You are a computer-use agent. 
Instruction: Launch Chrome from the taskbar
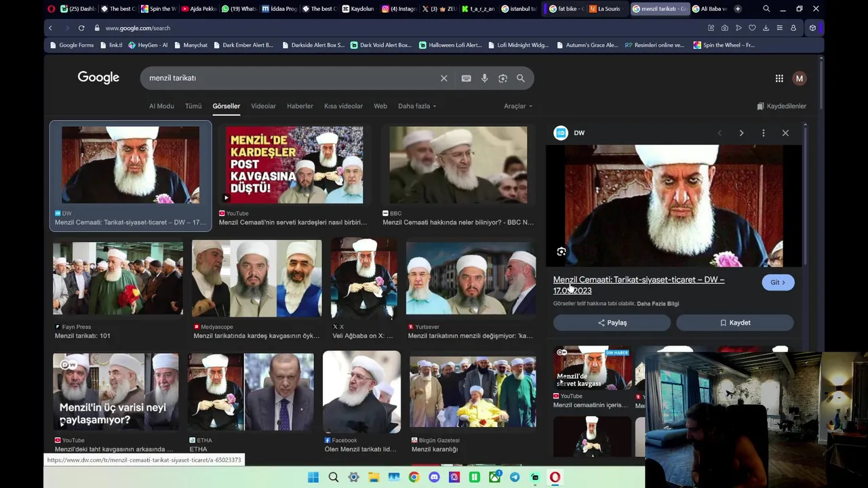click(414, 477)
